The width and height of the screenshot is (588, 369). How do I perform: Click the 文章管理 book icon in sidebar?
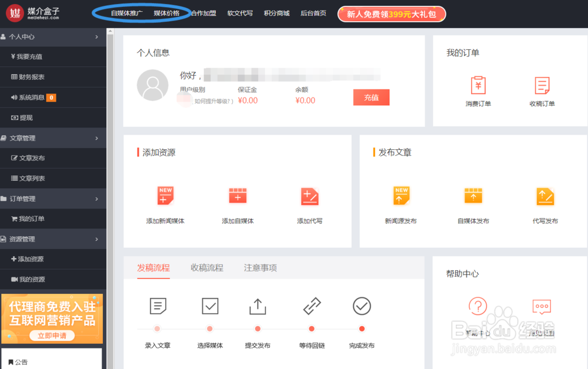point(4,138)
